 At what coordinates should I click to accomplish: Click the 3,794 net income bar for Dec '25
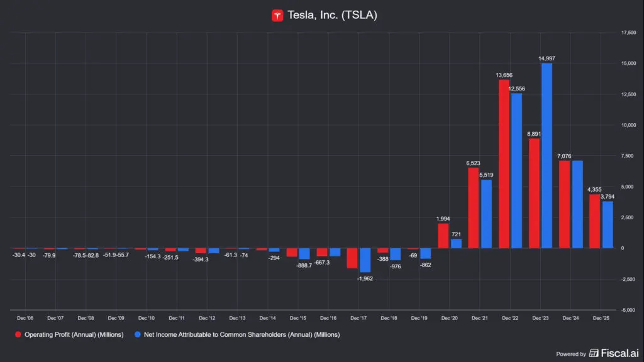click(x=608, y=224)
